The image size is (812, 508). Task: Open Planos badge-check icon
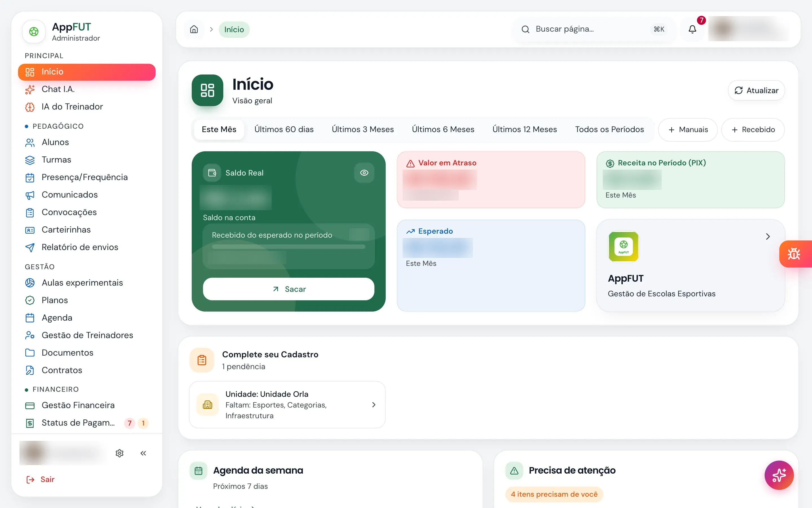click(30, 300)
